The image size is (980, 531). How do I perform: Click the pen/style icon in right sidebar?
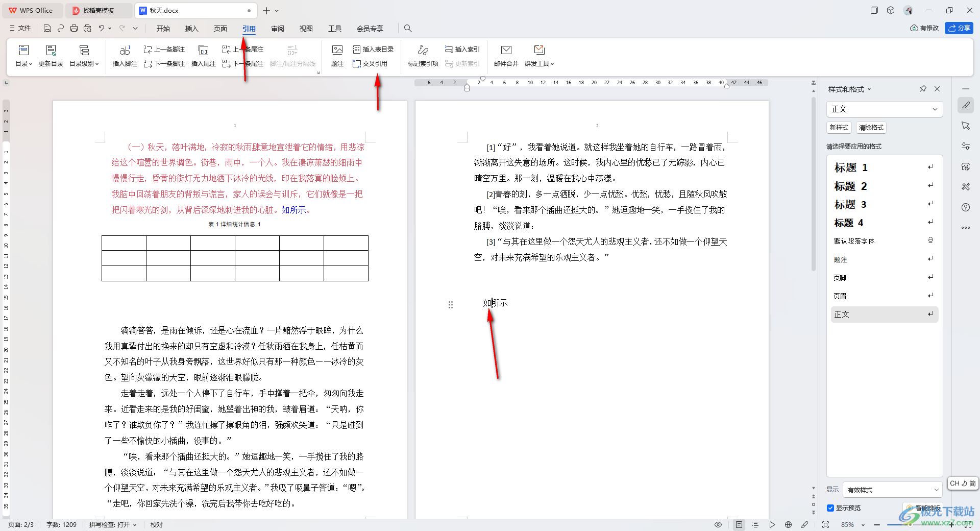click(x=966, y=106)
